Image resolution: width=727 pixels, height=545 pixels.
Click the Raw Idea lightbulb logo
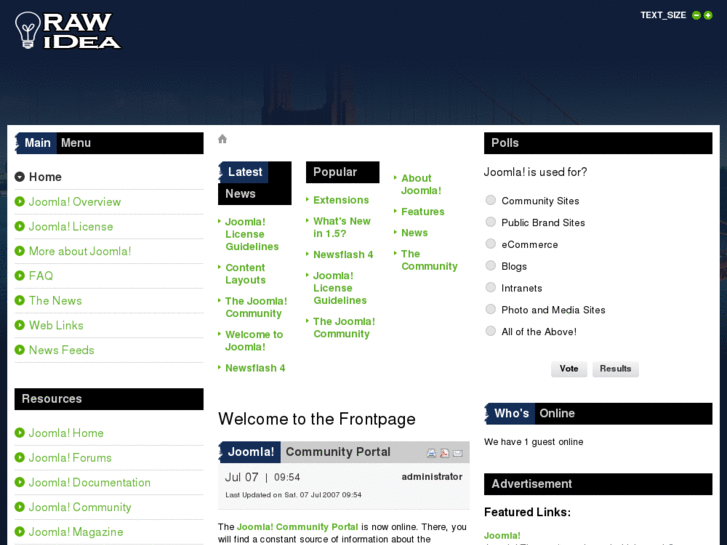point(68,31)
